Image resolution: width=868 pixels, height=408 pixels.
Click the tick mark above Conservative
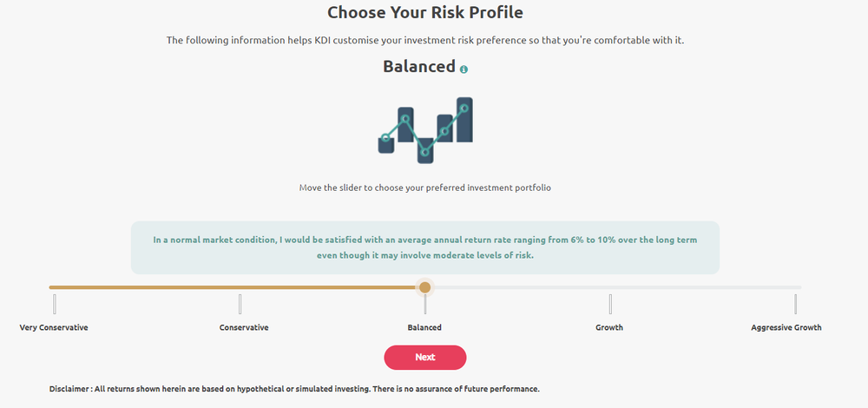pyautogui.click(x=240, y=304)
